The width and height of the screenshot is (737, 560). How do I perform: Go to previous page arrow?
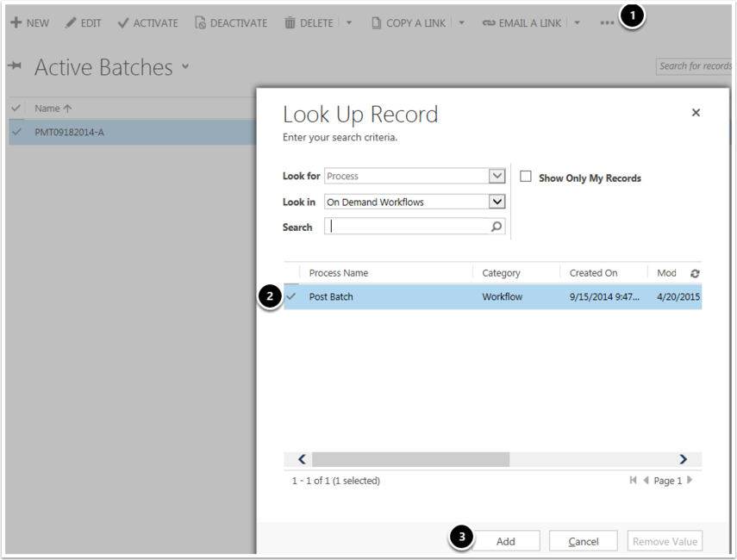[646, 480]
